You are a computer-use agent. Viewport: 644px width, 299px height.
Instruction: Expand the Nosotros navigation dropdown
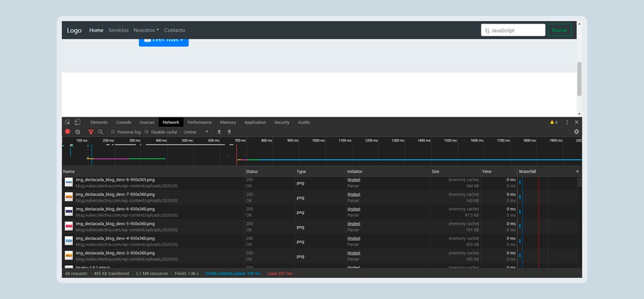point(146,30)
